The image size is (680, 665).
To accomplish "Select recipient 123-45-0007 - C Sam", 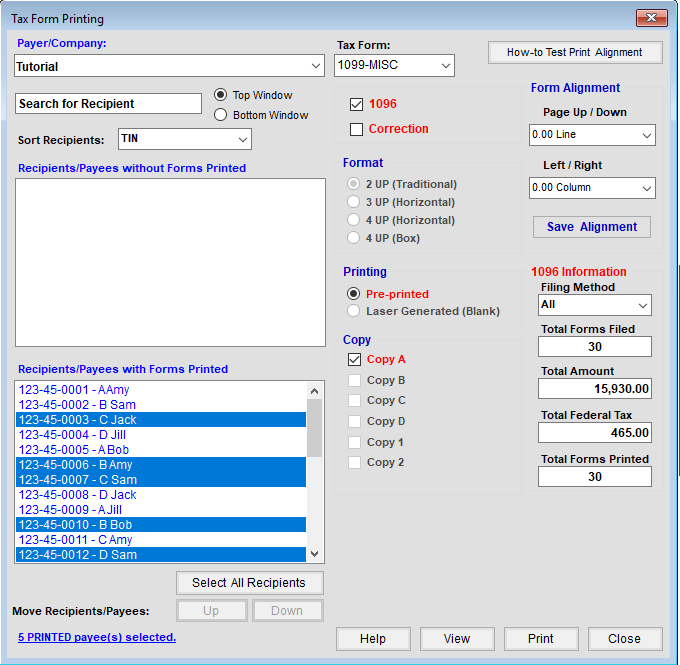I will [161, 480].
